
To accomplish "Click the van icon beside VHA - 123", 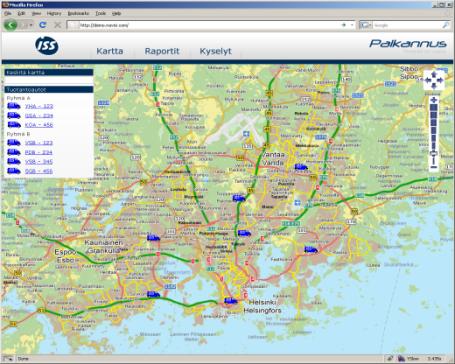I will [x=14, y=106].
